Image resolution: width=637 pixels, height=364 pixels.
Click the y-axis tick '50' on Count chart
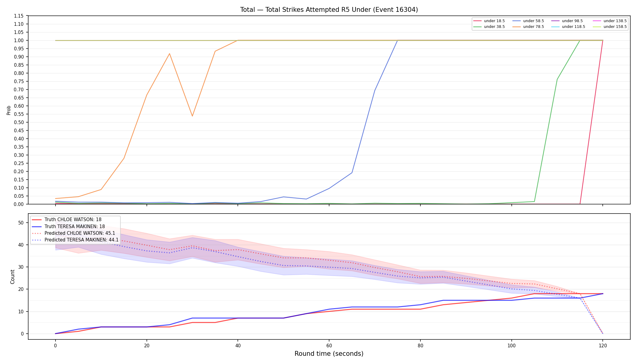coord(21,223)
